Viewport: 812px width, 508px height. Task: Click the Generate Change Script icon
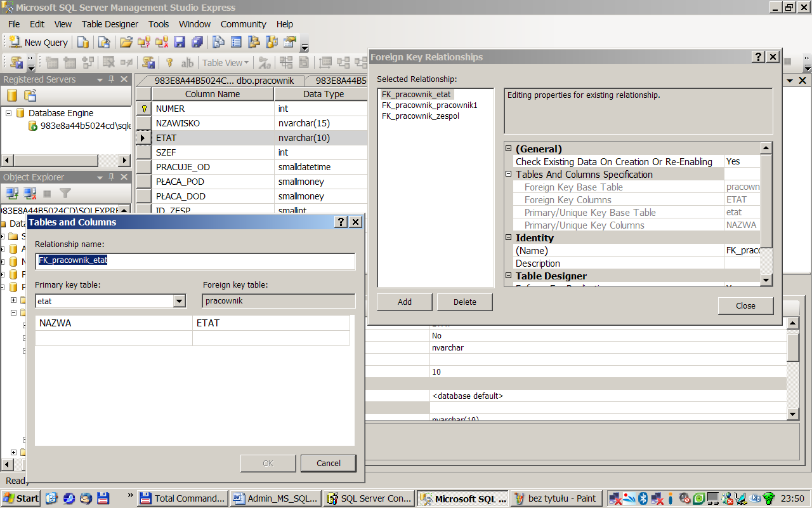[148, 62]
